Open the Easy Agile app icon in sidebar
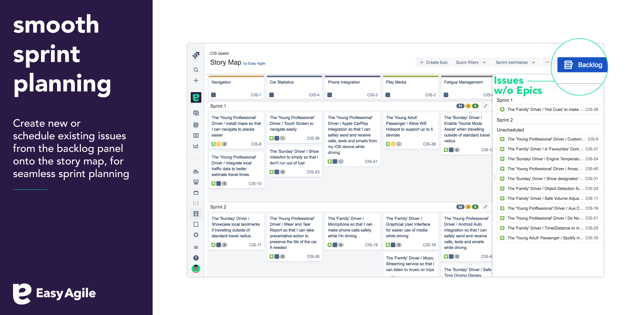Viewport: 644px width, 315px height. (x=196, y=97)
